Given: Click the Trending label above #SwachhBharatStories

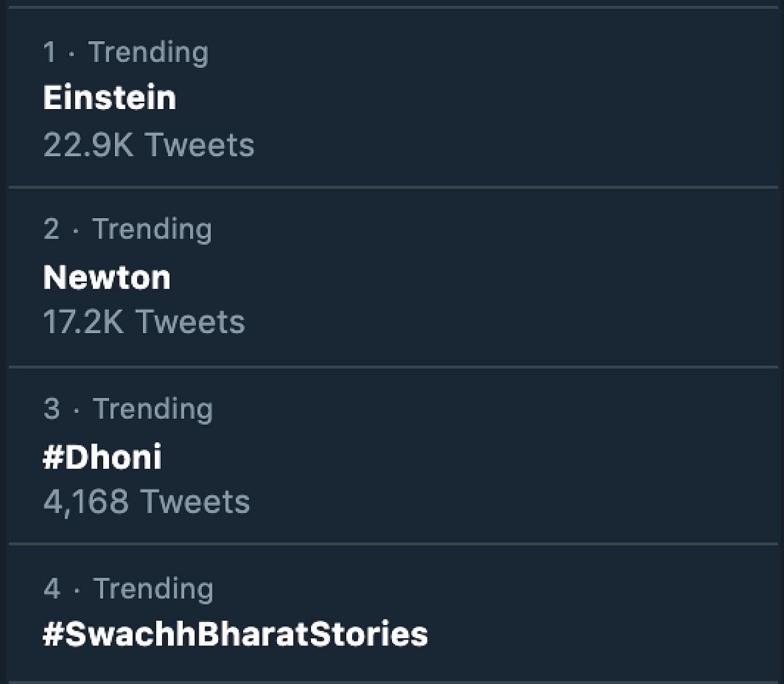Looking at the screenshot, I should pyautogui.click(x=154, y=589).
